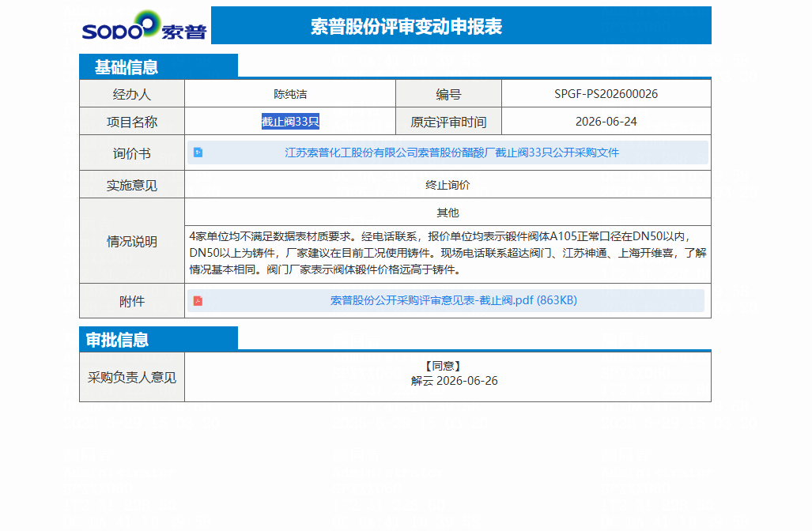The height and width of the screenshot is (531, 812).
Task: Click the 经办人 label cell
Action: pyautogui.click(x=132, y=94)
